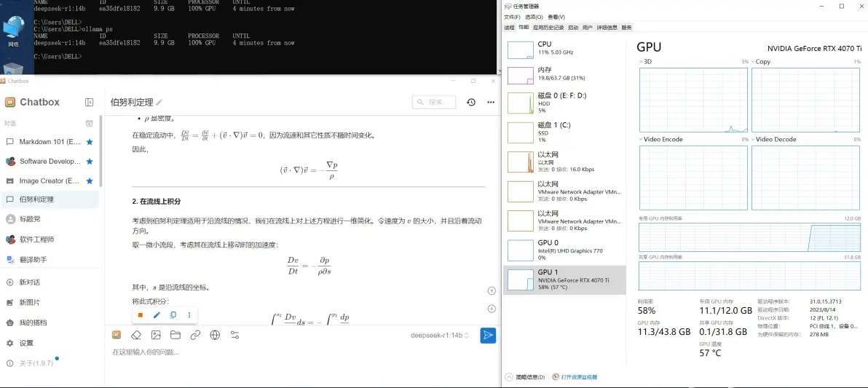Open the 文件(F) menu in Task Manager
868x388 pixels.
tap(512, 17)
